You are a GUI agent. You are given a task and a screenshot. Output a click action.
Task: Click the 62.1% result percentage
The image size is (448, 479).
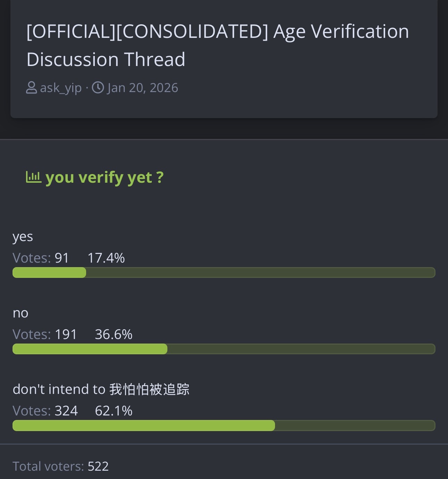(x=114, y=411)
